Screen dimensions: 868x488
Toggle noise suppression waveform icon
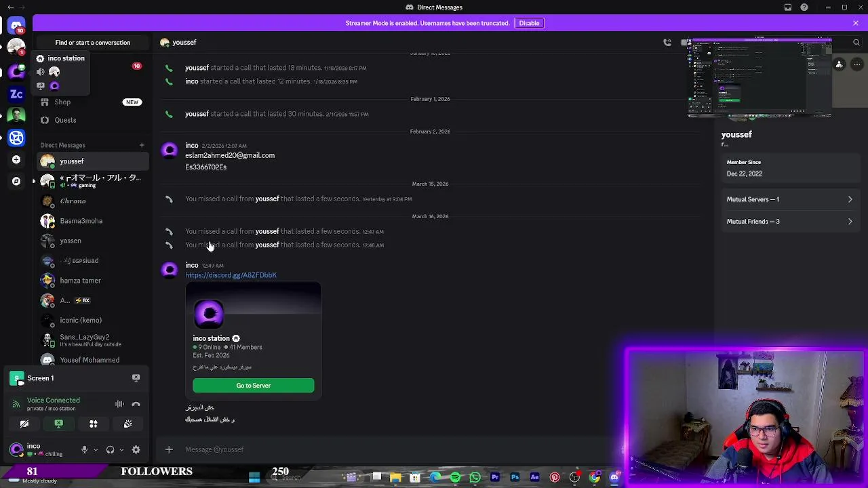click(x=119, y=404)
